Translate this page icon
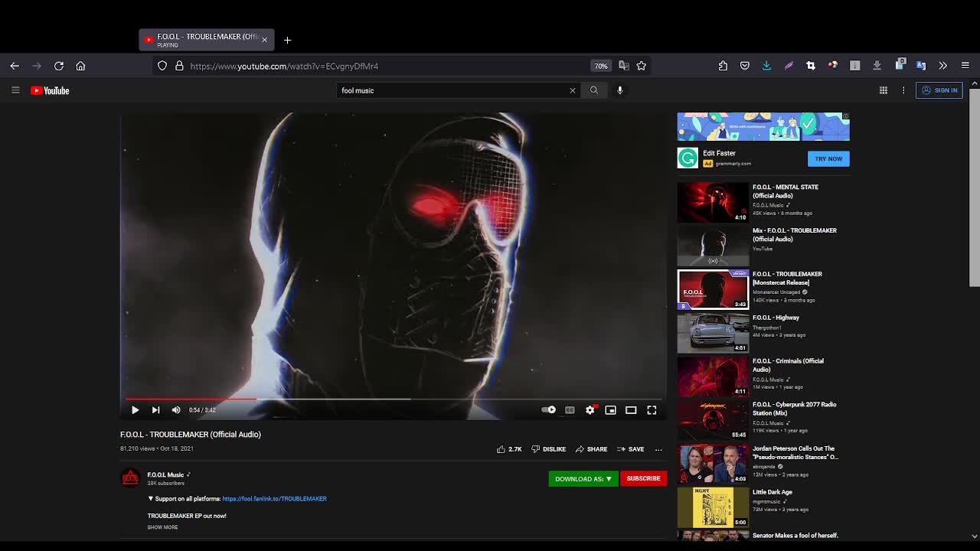 (x=623, y=66)
